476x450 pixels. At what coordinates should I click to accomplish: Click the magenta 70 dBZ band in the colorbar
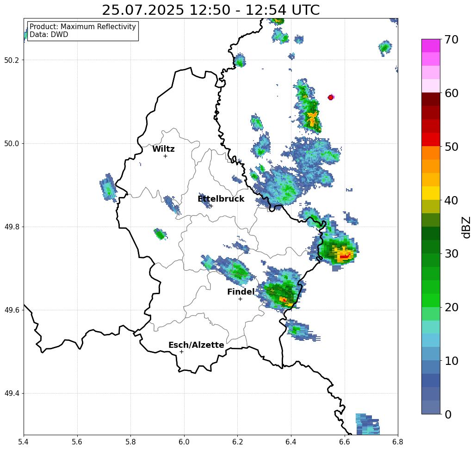[x=431, y=46]
